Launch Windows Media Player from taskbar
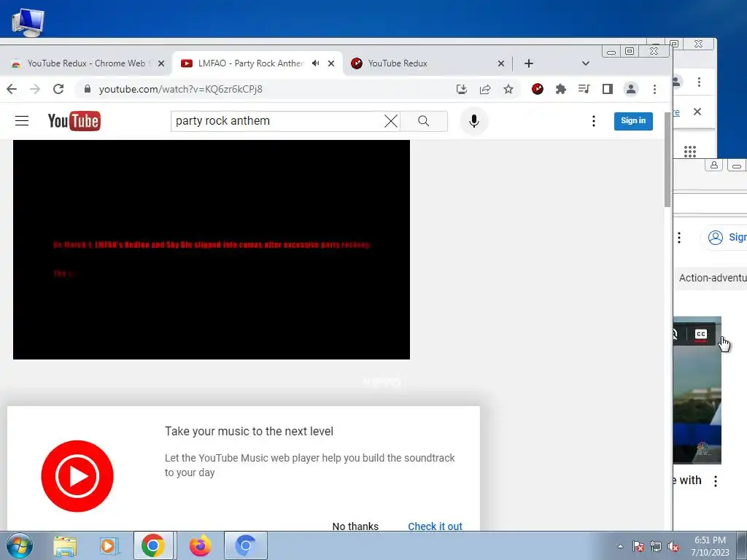Screen dimensions: 747x560 click(x=109, y=546)
